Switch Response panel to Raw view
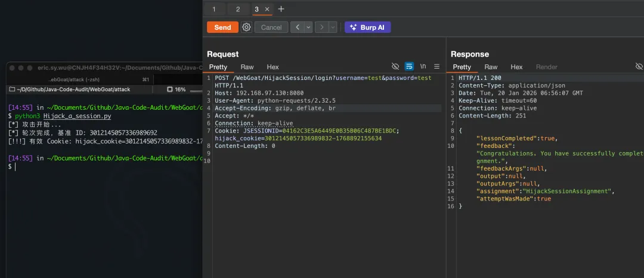Viewport: 644px width, 278px height. (491, 67)
